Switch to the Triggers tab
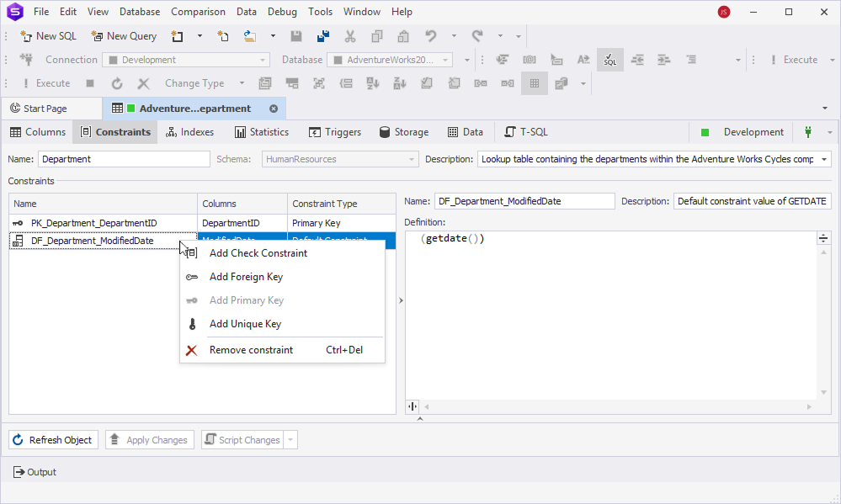This screenshot has width=841, height=504. [335, 132]
